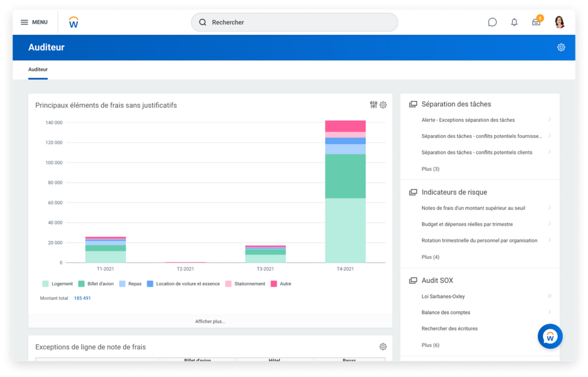Open the chat bubble icon

(x=492, y=22)
